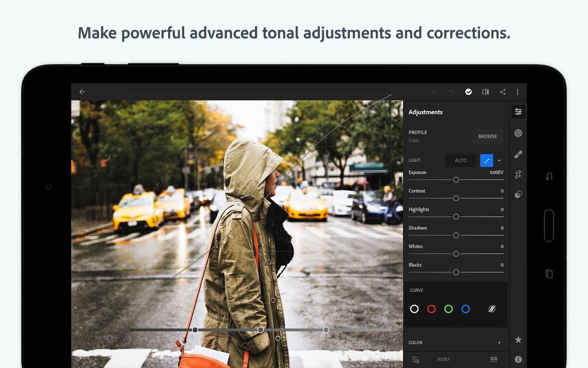Viewport: 588px width, 368px height.
Task: Select the Crop and rotate icon
Action: [x=518, y=174]
